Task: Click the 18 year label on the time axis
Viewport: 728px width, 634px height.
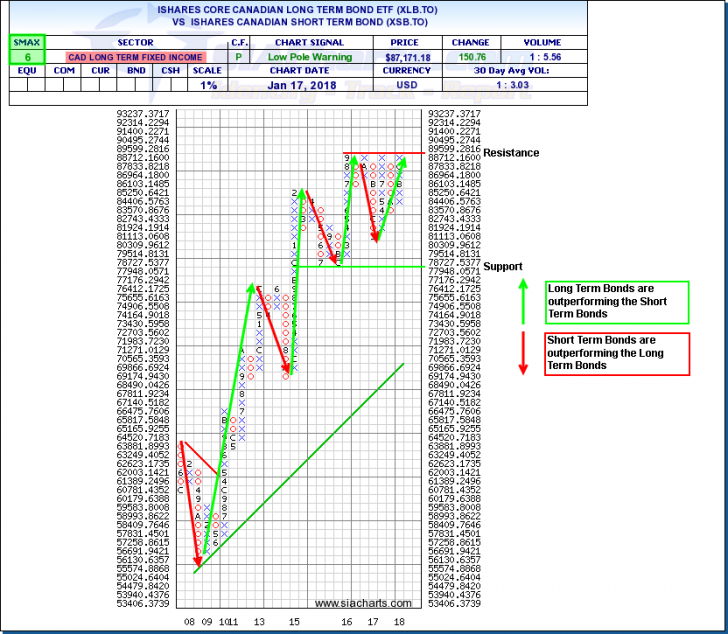Action: pyautogui.click(x=399, y=621)
